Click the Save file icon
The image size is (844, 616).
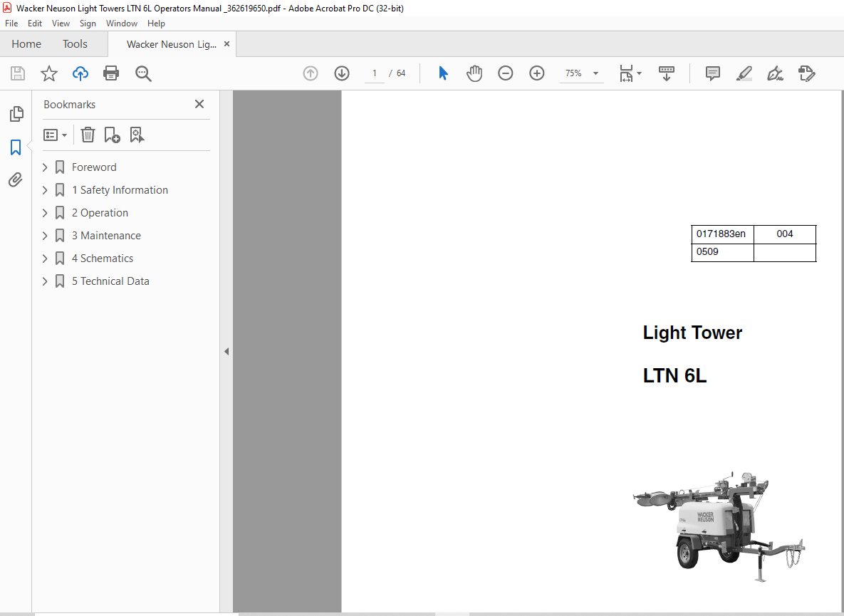18,73
